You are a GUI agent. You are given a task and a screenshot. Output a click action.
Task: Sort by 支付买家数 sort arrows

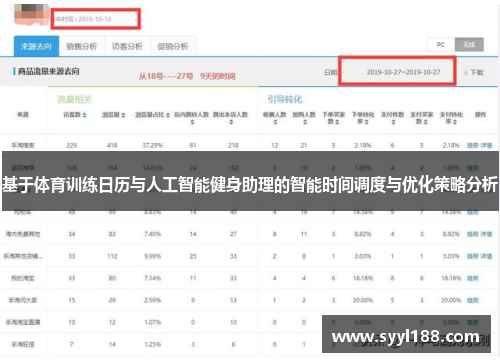pyautogui.click(x=426, y=122)
